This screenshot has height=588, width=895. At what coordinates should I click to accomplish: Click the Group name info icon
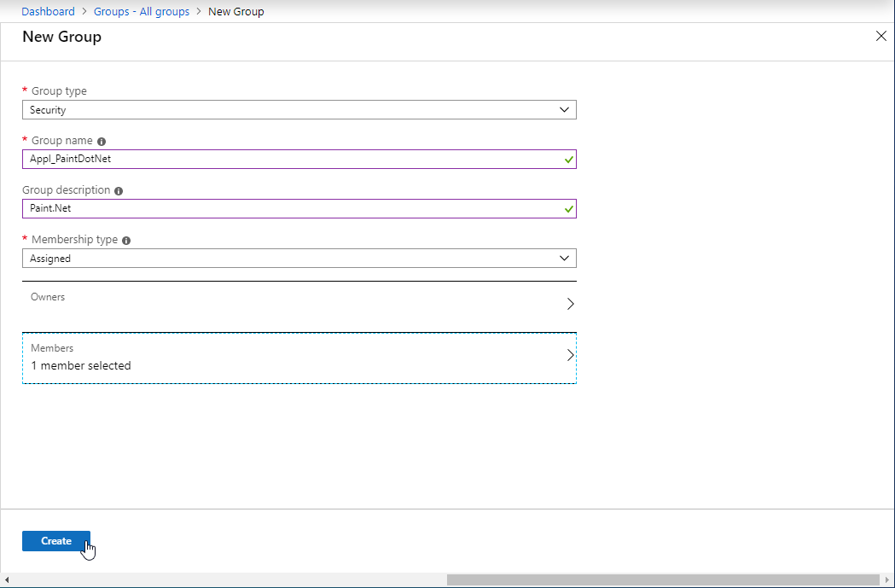pos(102,141)
